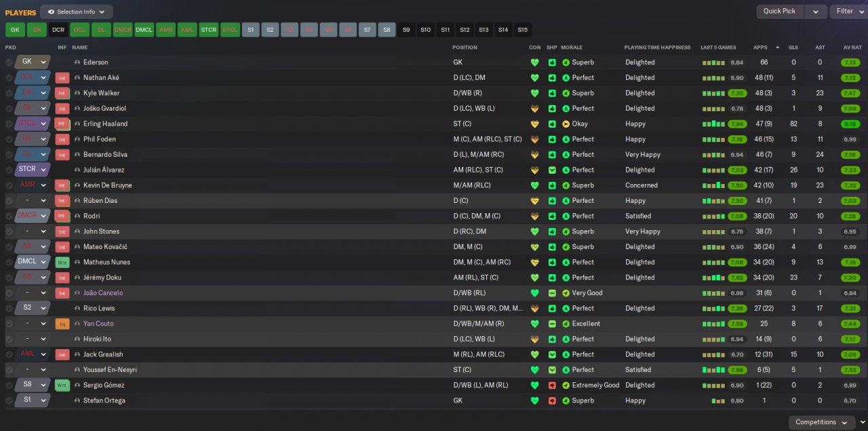The height and width of the screenshot is (431, 868).
Task: Select the DMCL position slot
Action: click(144, 30)
